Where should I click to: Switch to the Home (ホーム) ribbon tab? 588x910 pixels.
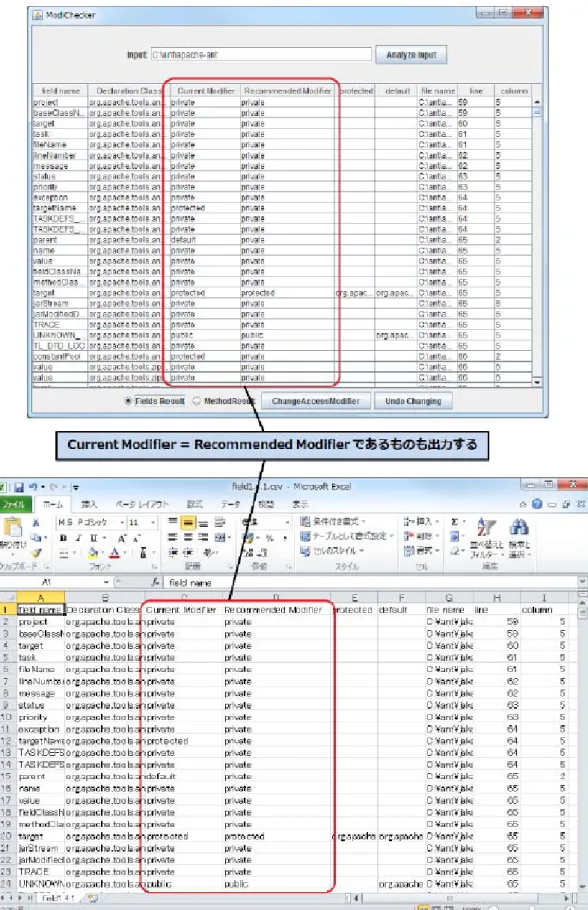53,504
